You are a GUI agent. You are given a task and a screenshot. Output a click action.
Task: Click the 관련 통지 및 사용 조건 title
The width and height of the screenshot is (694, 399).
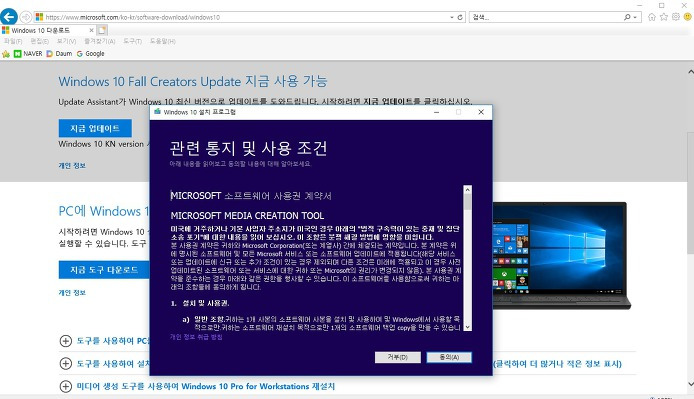point(248,148)
